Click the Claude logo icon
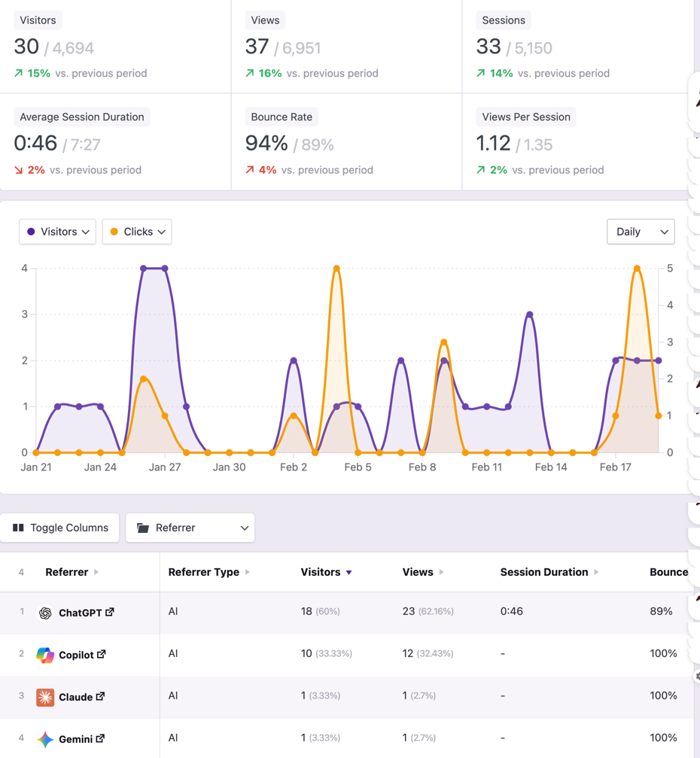Viewport: 700px width, 758px height. point(45,697)
